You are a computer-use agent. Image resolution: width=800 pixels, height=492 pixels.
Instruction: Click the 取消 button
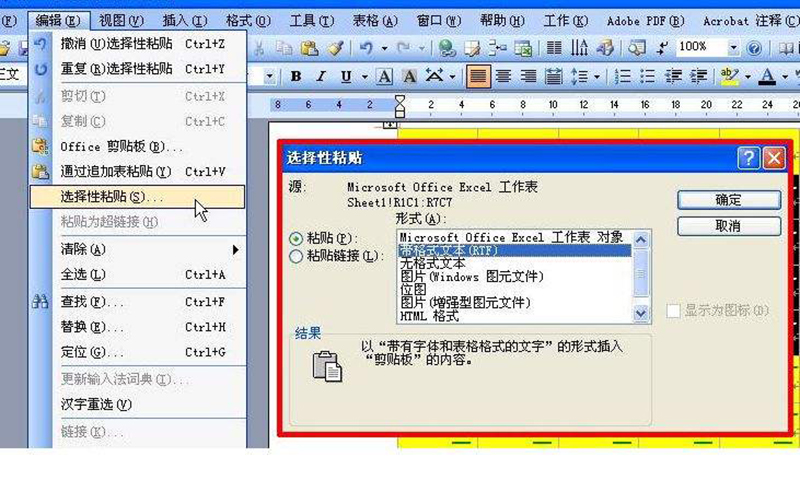tap(729, 226)
